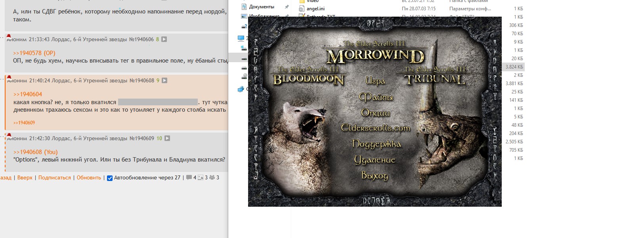Follow the >>1940578 (OP) reply link

tap(34, 53)
